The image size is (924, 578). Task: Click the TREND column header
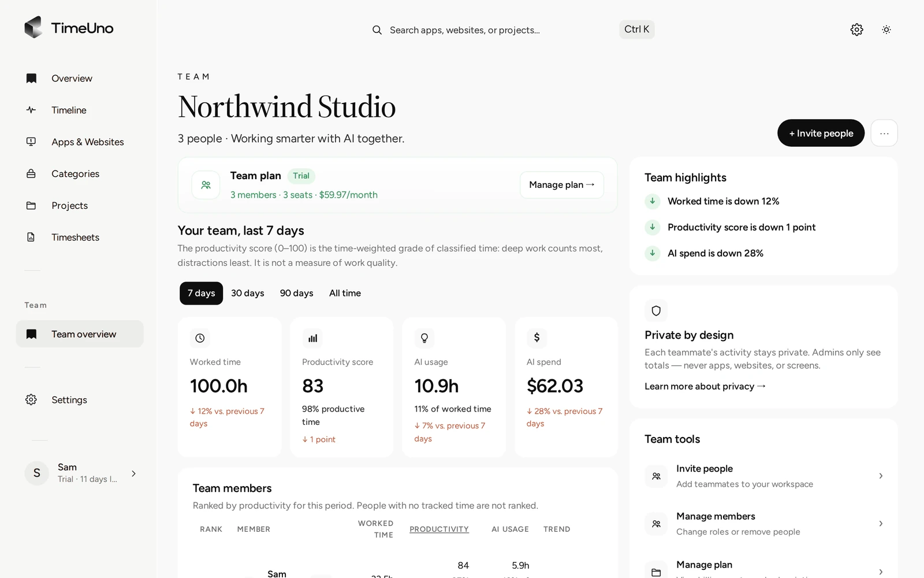557,529
